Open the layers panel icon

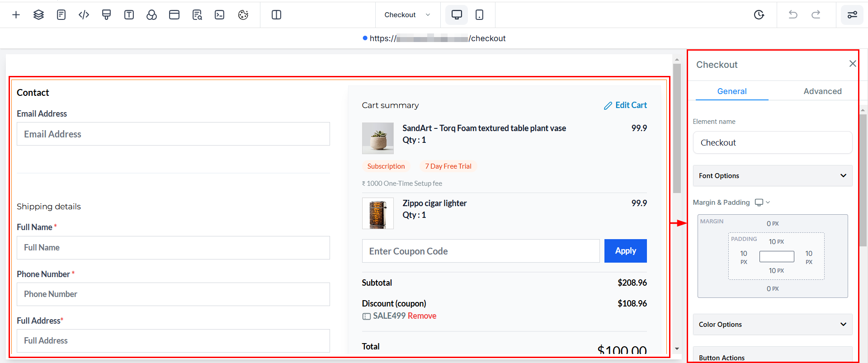click(38, 15)
